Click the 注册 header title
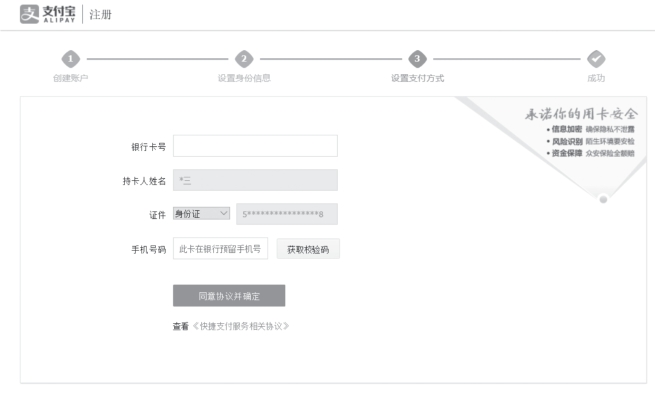The image size is (655, 401). (100, 15)
